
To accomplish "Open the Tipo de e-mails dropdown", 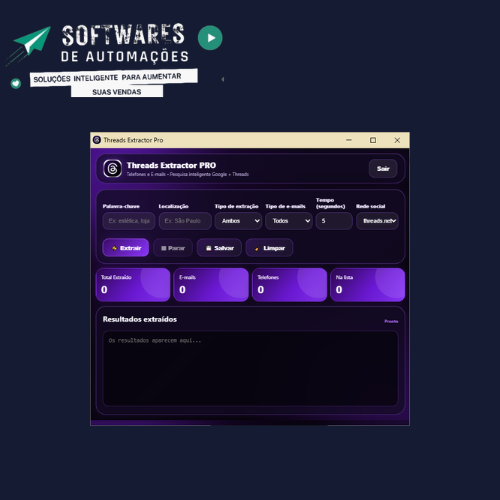I will (289, 221).
